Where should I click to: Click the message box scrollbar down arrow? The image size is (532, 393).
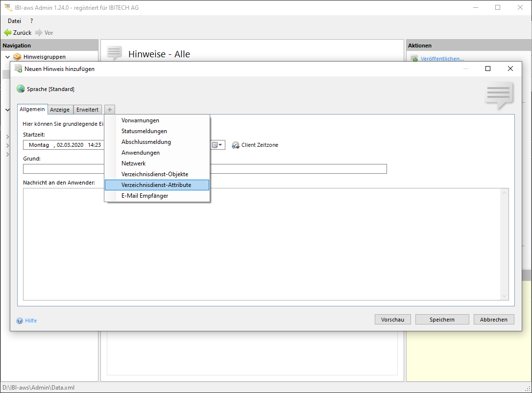click(x=505, y=296)
